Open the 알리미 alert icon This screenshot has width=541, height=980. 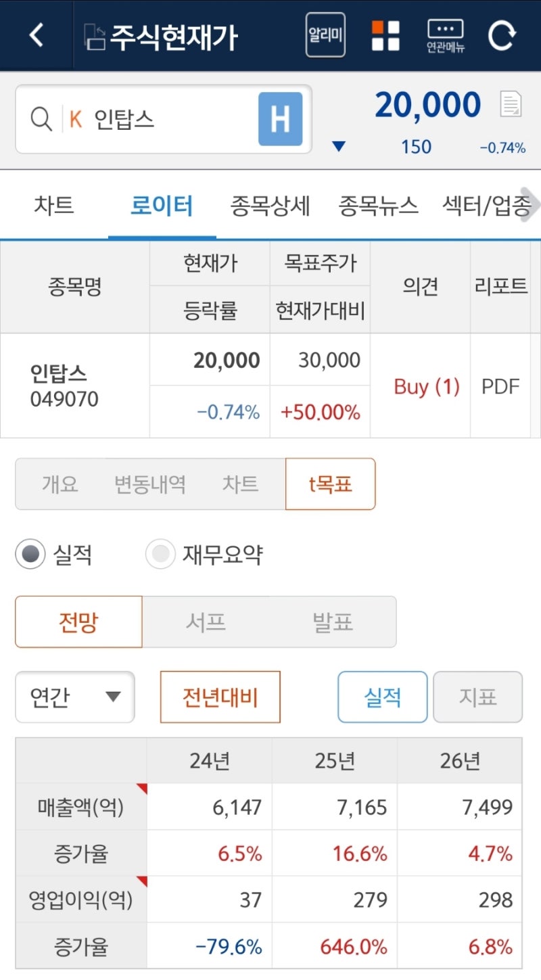pos(325,34)
